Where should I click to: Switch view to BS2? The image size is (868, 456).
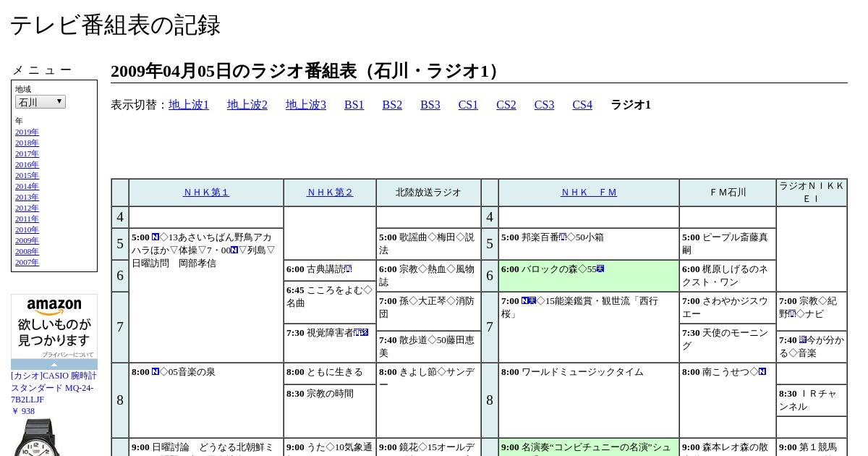click(x=392, y=105)
